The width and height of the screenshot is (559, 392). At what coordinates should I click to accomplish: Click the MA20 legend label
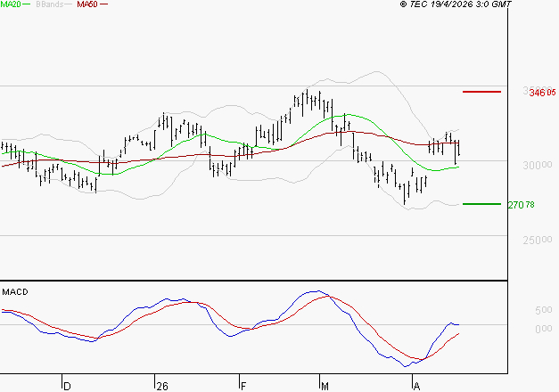11,5
